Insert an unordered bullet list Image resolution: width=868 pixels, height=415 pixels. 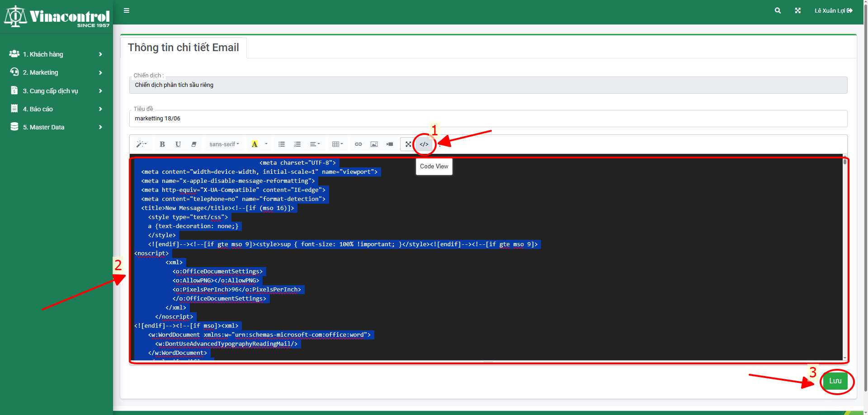point(282,144)
